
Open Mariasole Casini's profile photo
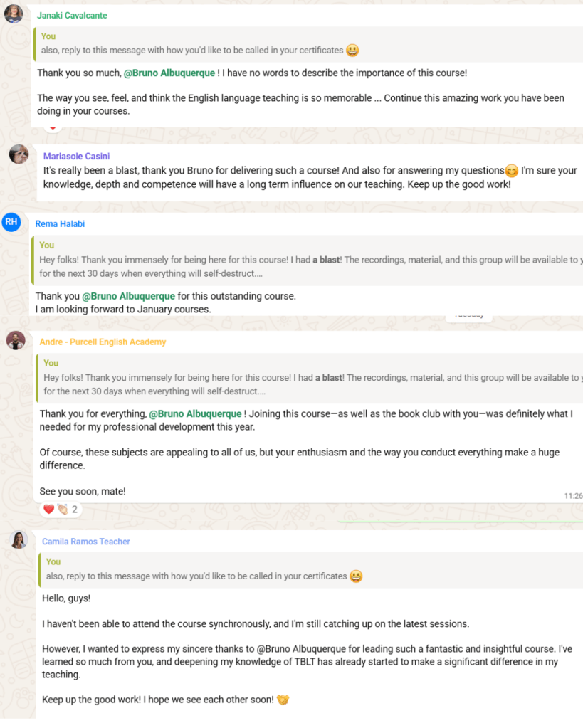pos(19,154)
